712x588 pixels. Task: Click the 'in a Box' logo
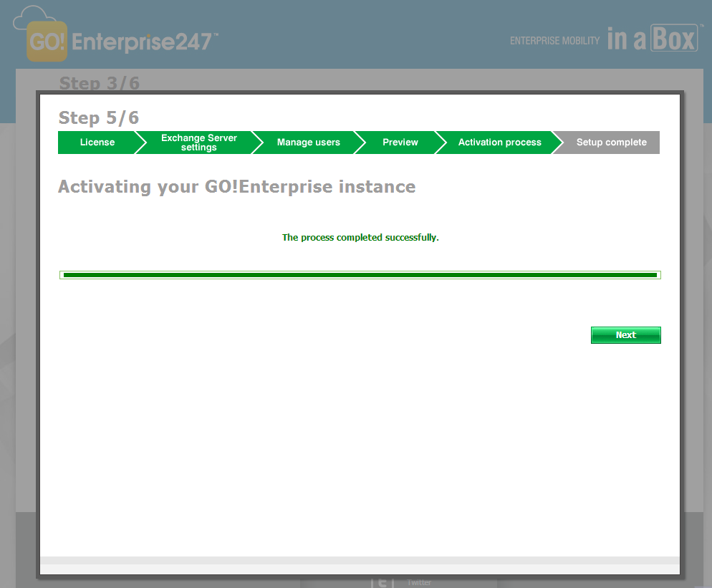click(x=651, y=39)
